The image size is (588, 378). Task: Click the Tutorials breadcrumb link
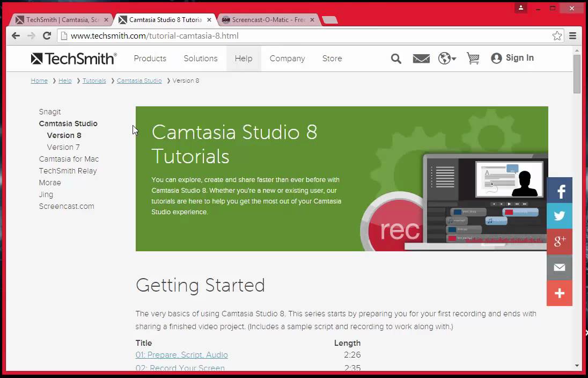[94, 81]
